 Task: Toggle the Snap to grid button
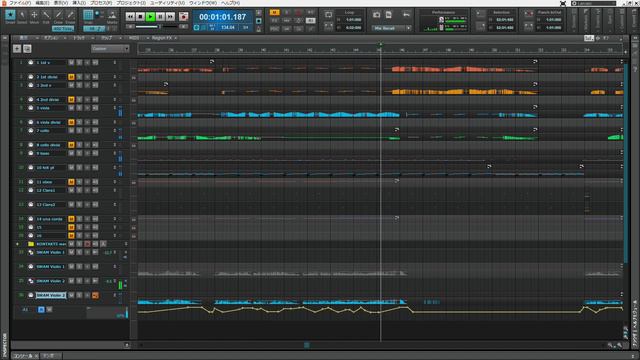tap(88, 16)
